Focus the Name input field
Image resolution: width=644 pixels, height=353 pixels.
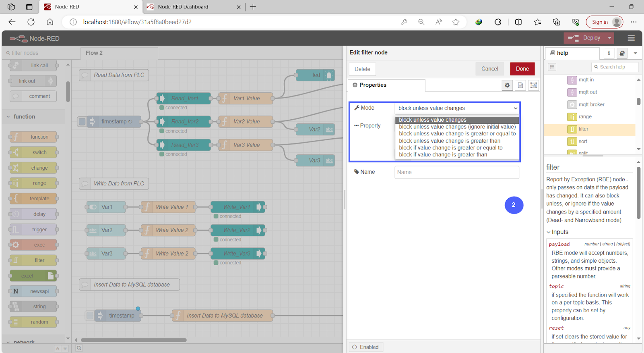457,172
